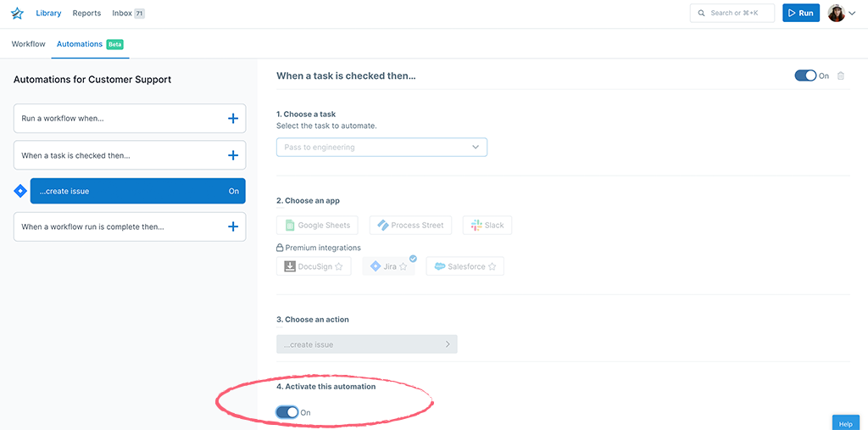Viewport: 868px width, 430px height.
Task: Switch to the Workflow tab
Action: pyautogui.click(x=28, y=44)
